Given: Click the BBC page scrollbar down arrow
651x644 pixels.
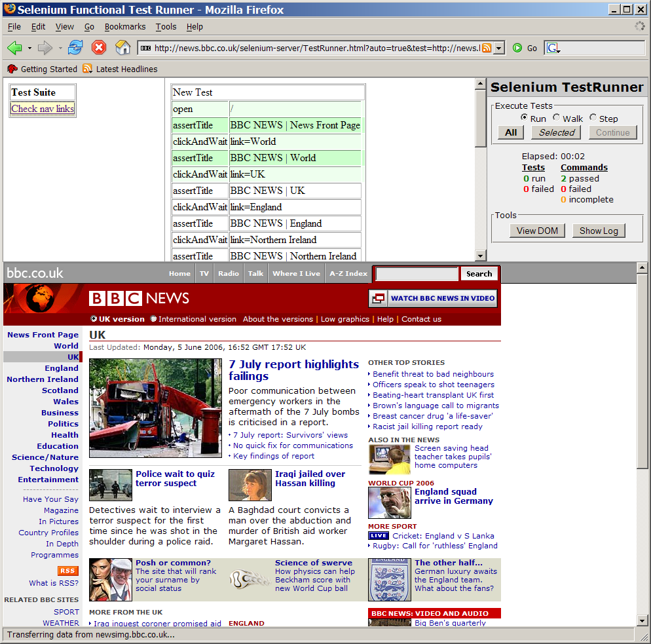Looking at the screenshot, I should tap(642, 621).
